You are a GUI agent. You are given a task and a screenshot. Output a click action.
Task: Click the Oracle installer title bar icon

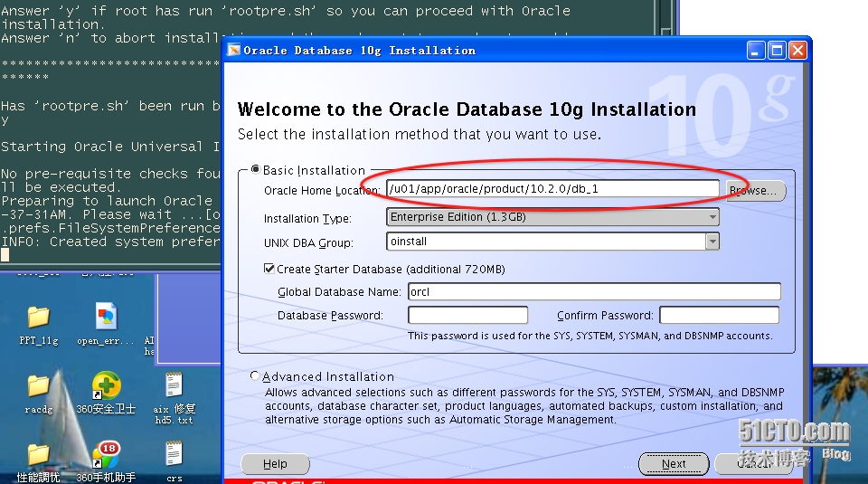(x=234, y=50)
